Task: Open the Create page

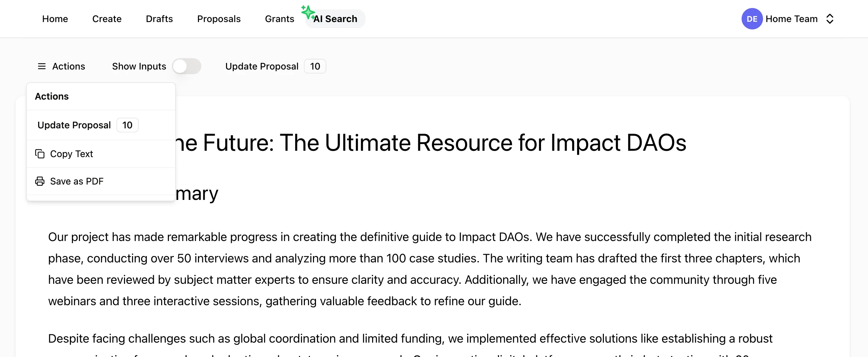Action: [x=107, y=19]
